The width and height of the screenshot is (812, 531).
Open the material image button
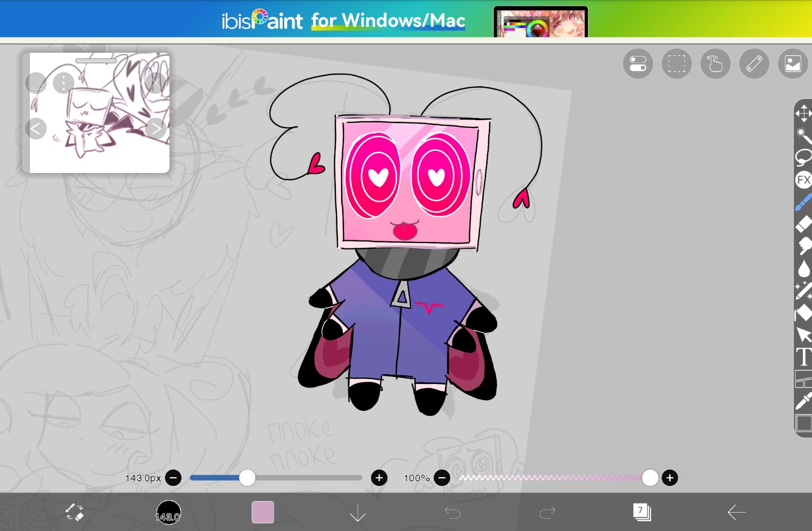click(793, 64)
